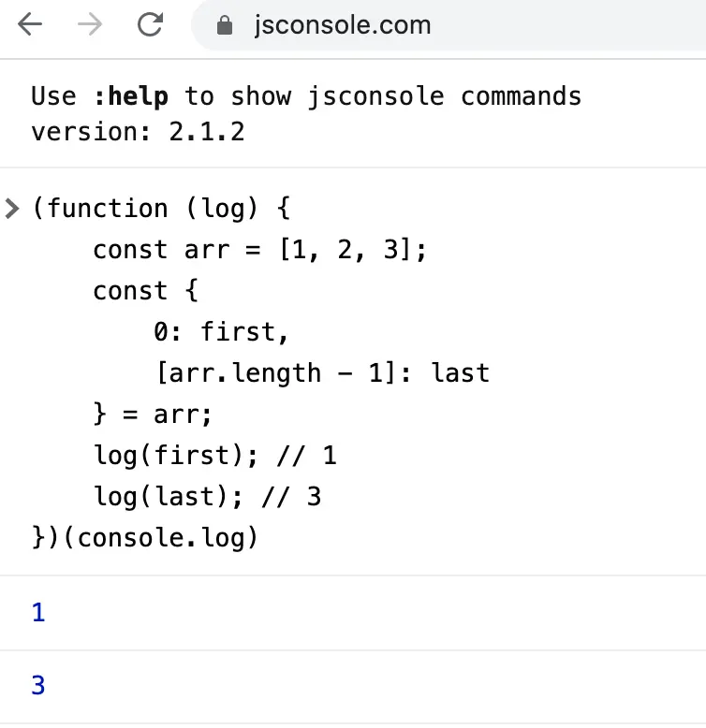Screen dimensions: 706x728
Task: Click the output value 1
Action: 38,612
